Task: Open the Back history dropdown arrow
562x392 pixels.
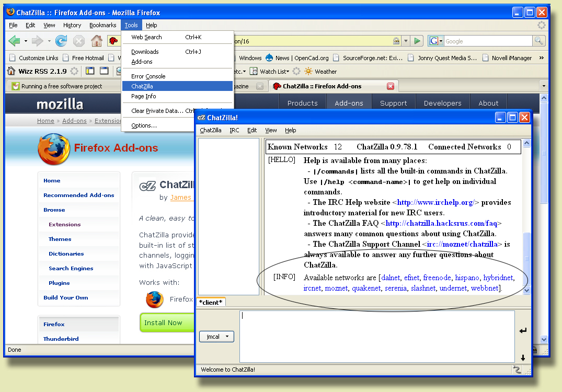Action: 26,41
